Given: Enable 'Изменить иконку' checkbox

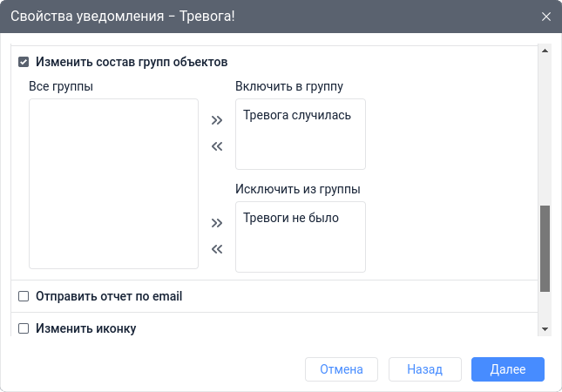Looking at the screenshot, I should click(24, 328).
